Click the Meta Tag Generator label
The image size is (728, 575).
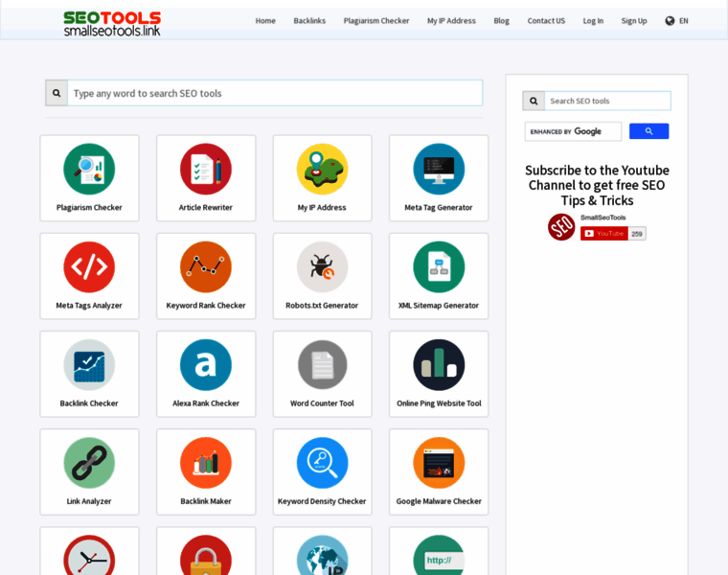click(439, 208)
